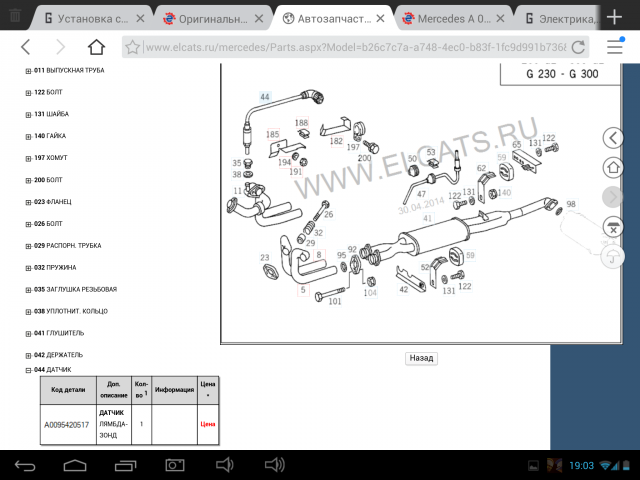Select 035 ЗАГЛУШКА РЕЗЬБОВАЯ item
The width and height of the screenshot is (640, 480).
point(76,289)
